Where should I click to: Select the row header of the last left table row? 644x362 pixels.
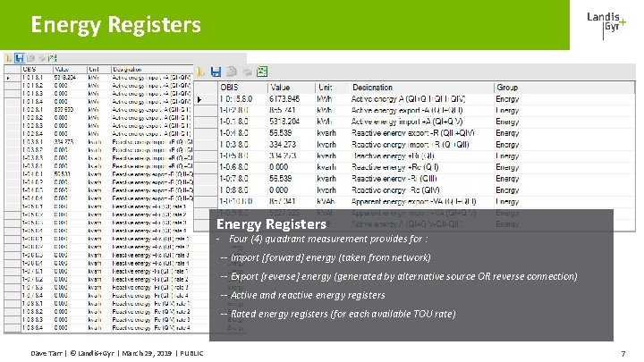[x=13, y=328]
